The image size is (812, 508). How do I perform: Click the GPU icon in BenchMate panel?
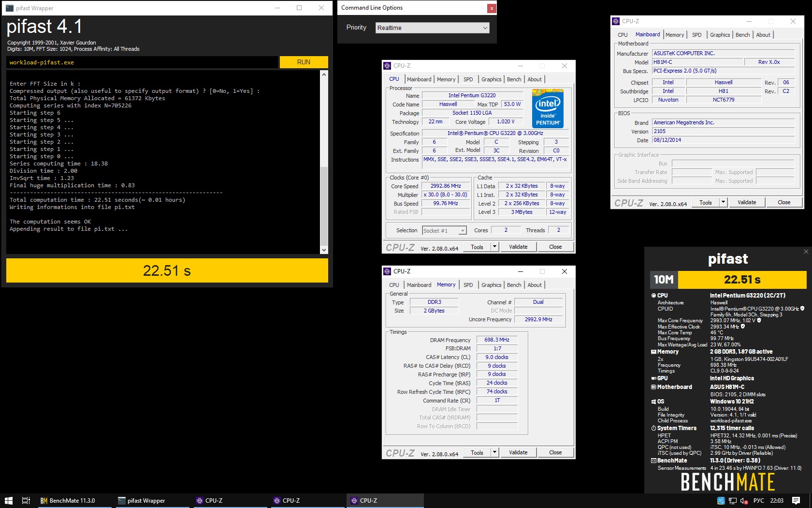coord(653,378)
